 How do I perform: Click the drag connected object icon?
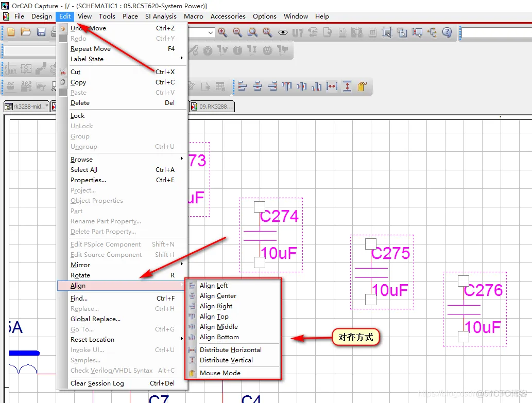[417, 32]
